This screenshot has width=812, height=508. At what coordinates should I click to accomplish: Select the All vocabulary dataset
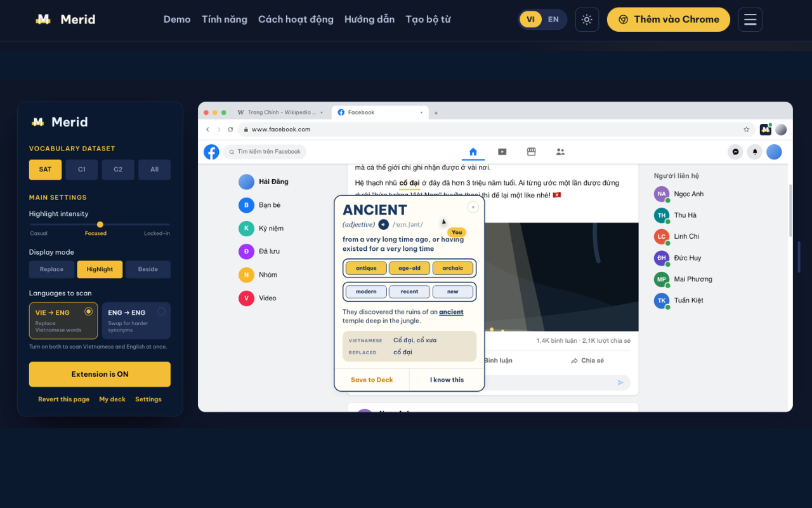(154, 170)
